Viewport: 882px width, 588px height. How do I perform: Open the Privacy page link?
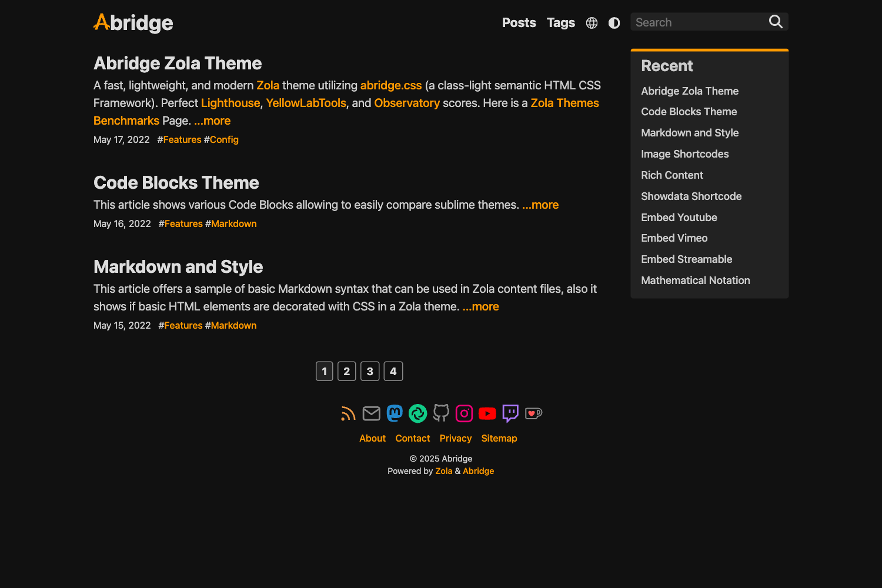[455, 438]
